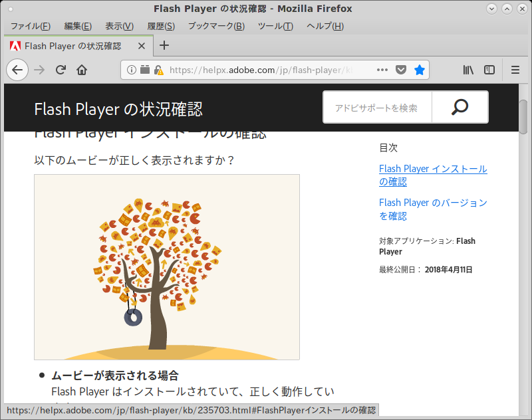The height and width of the screenshot is (420, 532).
Task: Follow the Flash Player インストールの確認 link
Action: click(433, 175)
